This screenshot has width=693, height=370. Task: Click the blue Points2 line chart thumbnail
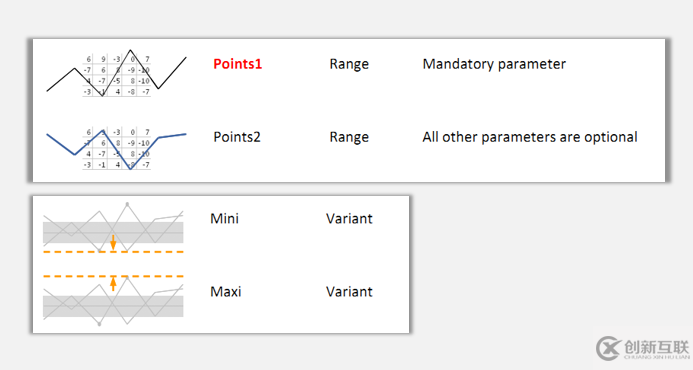click(116, 148)
